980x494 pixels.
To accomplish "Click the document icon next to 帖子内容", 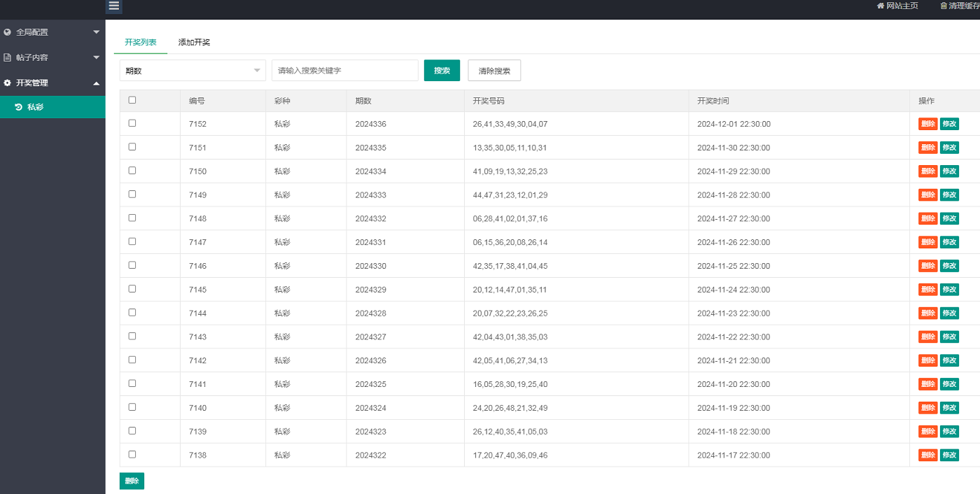I will 8,57.
